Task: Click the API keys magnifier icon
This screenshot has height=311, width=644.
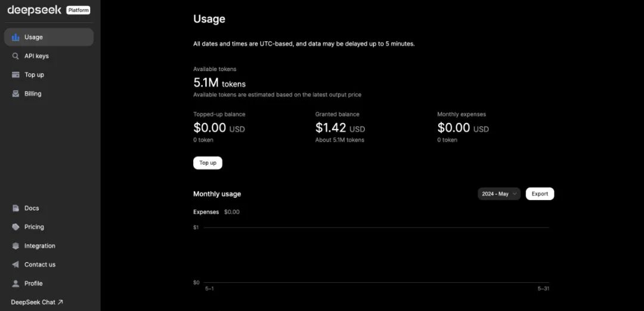Action: pos(16,56)
